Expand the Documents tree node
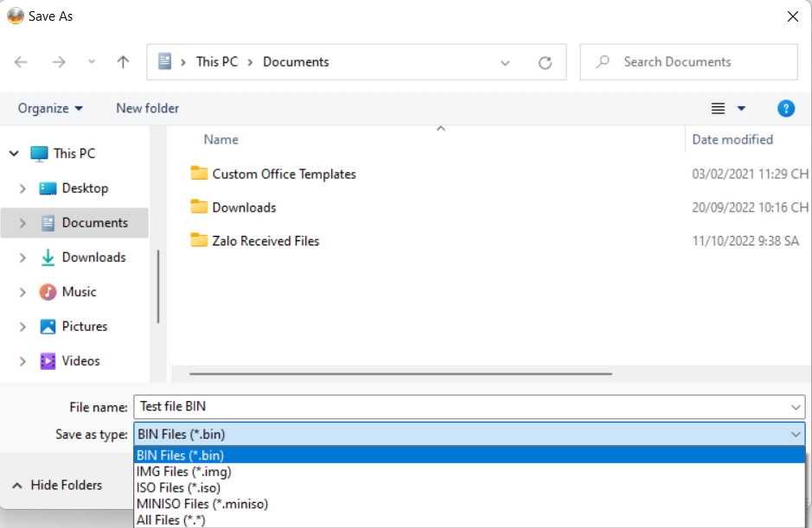The width and height of the screenshot is (812, 528). [22, 223]
